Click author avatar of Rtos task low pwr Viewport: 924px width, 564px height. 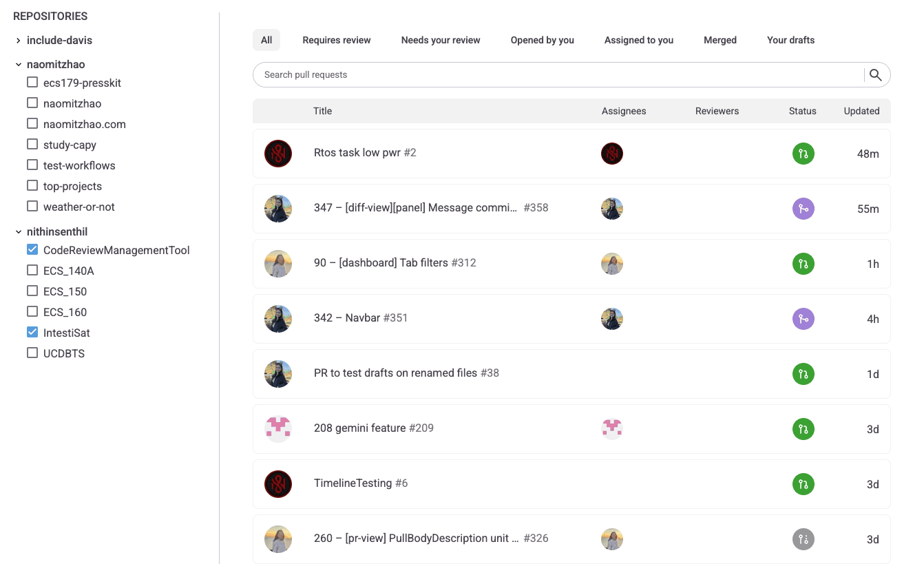[x=278, y=154]
